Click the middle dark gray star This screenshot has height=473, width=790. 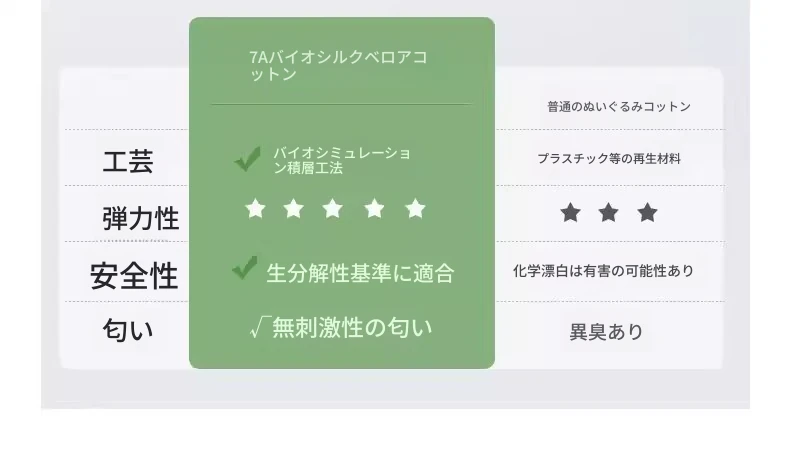[x=609, y=213]
